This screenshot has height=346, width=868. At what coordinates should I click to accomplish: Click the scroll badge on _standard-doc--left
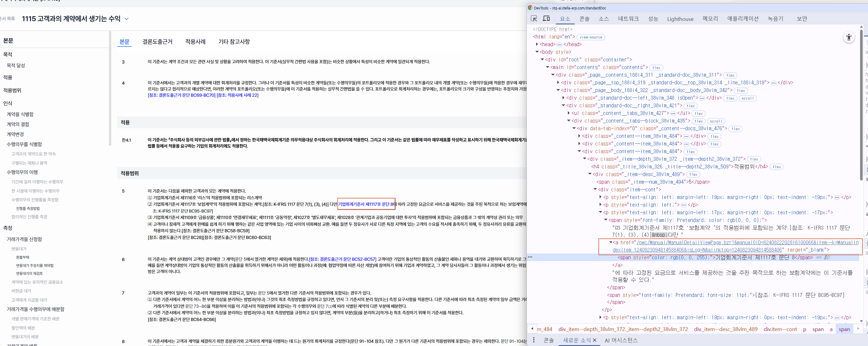747,98
